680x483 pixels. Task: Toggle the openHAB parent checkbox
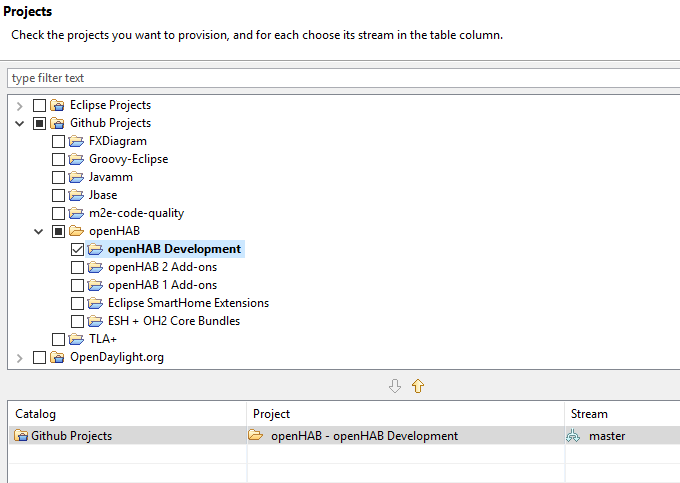[x=58, y=232]
